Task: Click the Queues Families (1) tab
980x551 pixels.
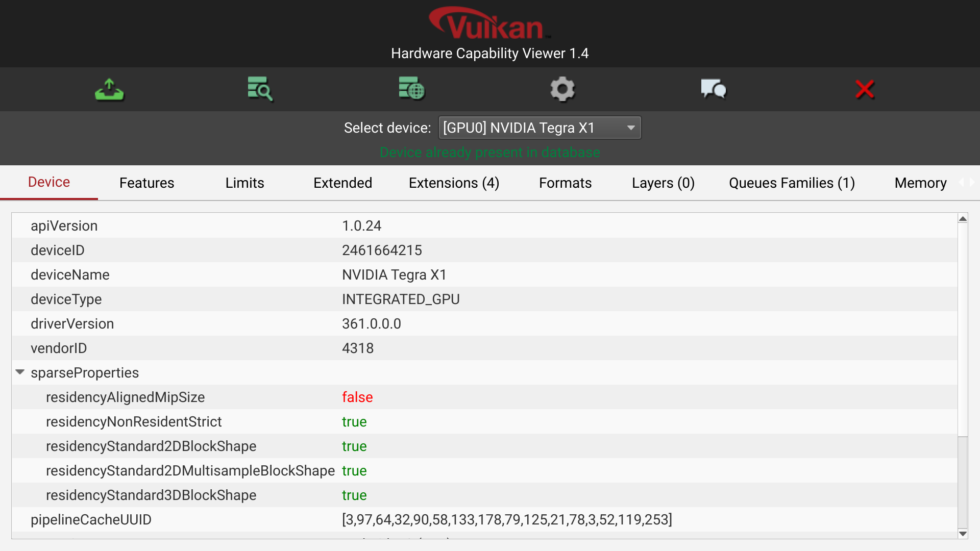Action: pyautogui.click(x=792, y=182)
